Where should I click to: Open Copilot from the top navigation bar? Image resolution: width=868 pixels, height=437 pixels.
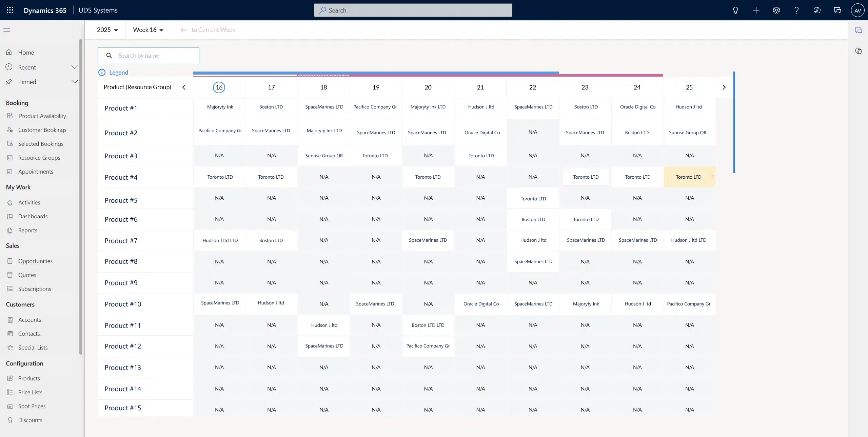click(x=817, y=10)
